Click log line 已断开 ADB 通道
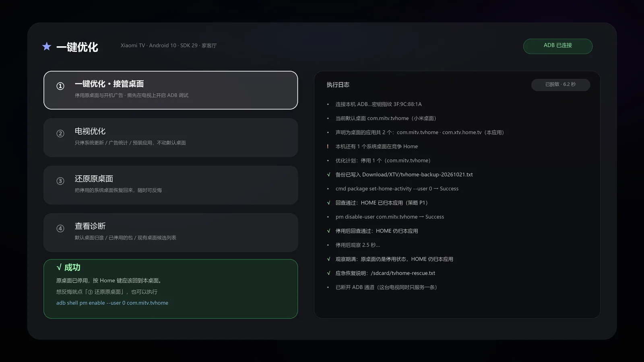Viewport: 644px width, 362px height. (386, 287)
